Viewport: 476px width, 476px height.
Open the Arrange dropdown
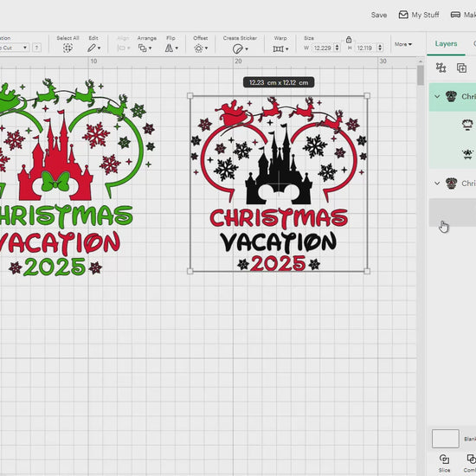coord(145,48)
